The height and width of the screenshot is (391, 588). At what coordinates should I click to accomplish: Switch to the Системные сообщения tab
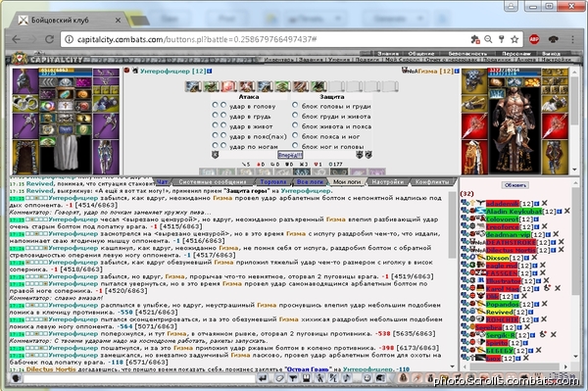pos(213,182)
